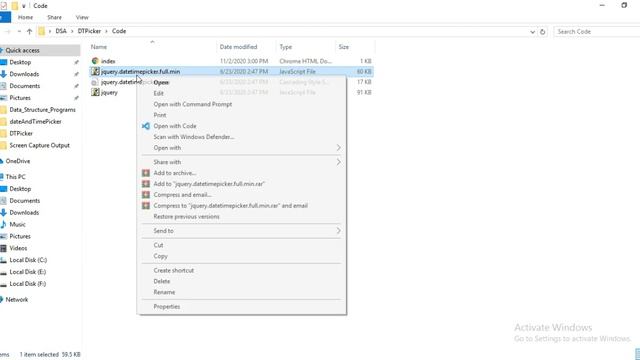
Task: Click the Chrome icon beside index file
Action: (95, 61)
